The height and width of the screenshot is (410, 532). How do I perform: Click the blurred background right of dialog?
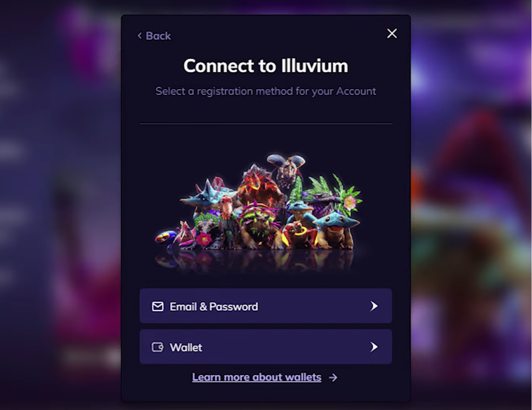pos(471,205)
